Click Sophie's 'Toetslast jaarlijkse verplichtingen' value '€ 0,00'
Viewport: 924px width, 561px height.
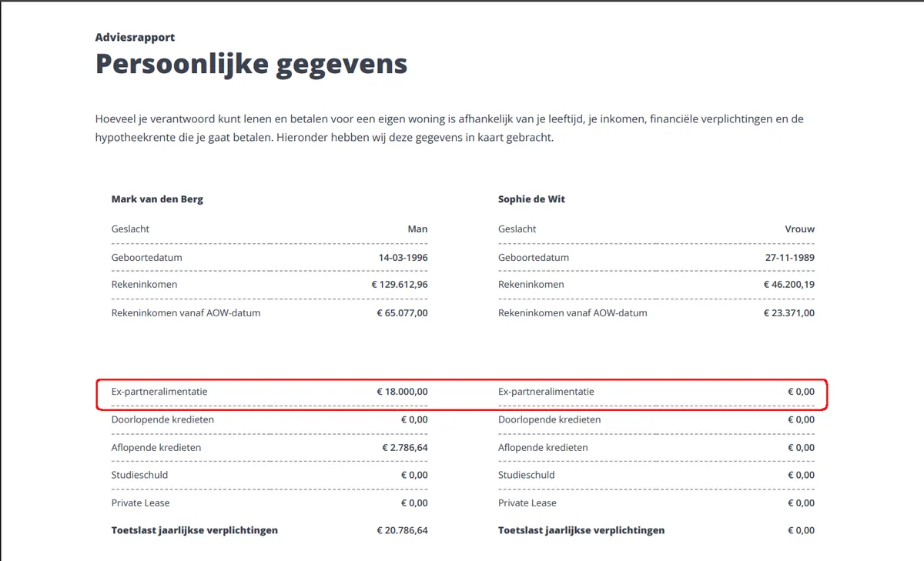[x=801, y=530]
